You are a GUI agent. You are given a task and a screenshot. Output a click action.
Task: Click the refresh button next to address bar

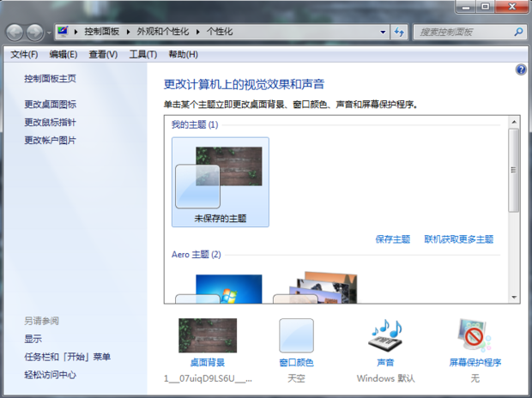(399, 33)
